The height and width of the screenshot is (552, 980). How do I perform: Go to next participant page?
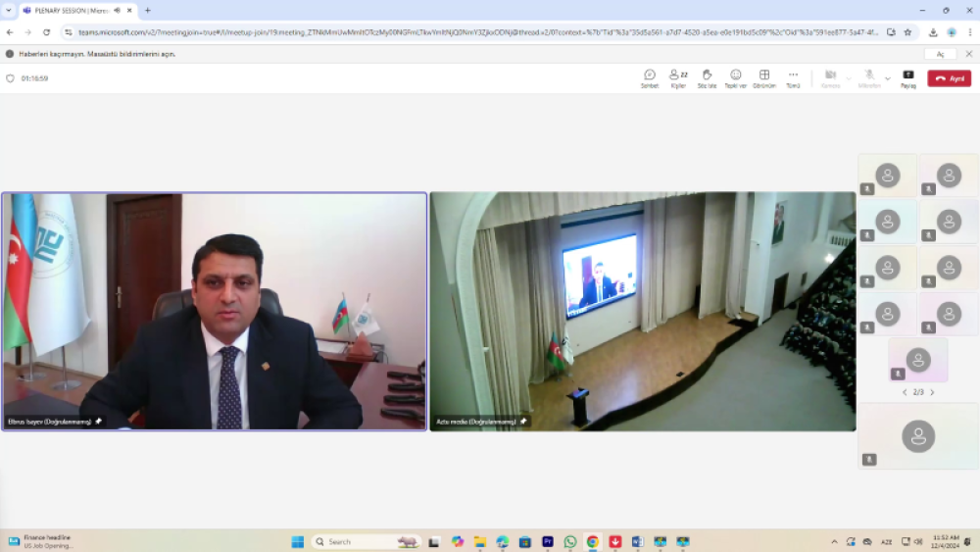click(x=932, y=392)
